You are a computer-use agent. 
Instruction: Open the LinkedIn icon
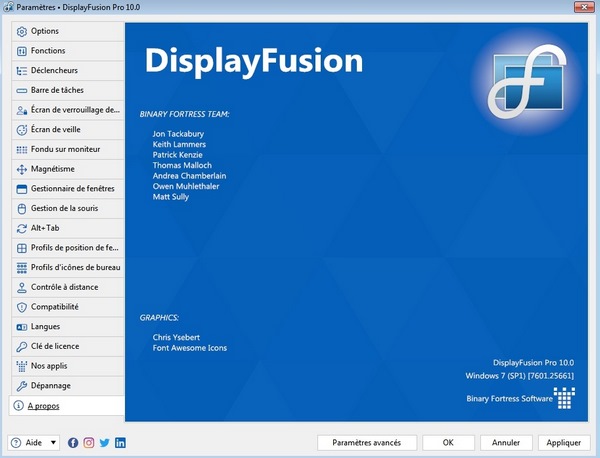120,443
